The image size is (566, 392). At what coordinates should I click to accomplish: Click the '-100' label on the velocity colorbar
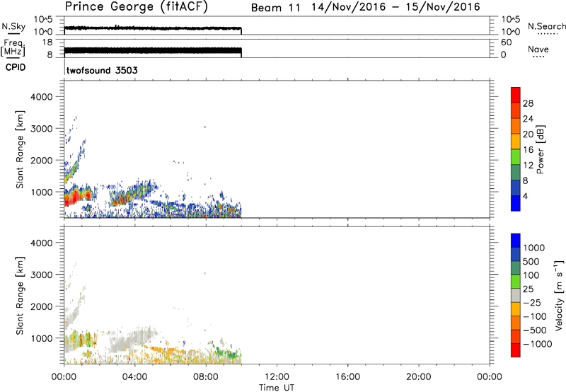point(535,316)
